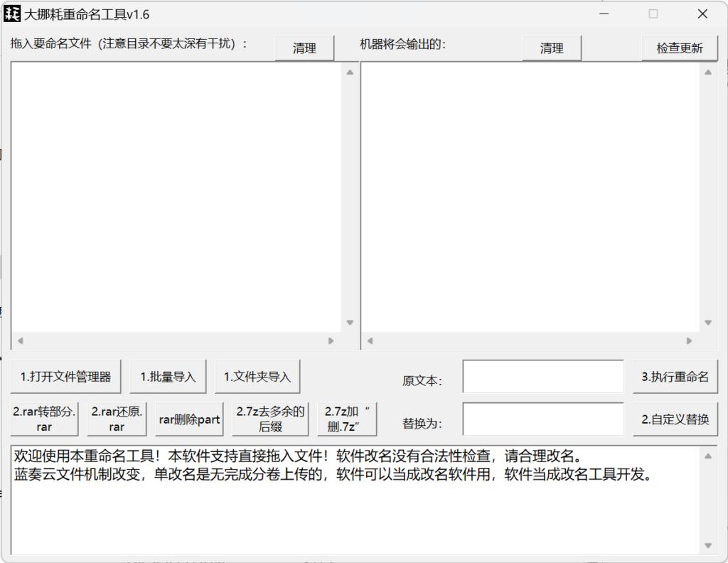
Task: Close the 大挪耗重命名工具 window
Action: pos(702,14)
